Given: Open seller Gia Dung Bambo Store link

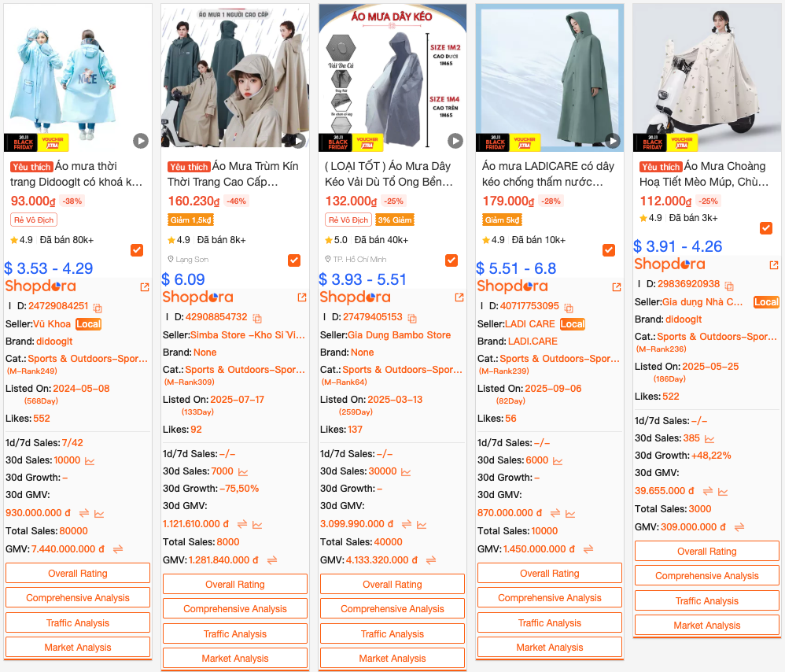Looking at the screenshot, I should pyautogui.click(x=399, y=335).
